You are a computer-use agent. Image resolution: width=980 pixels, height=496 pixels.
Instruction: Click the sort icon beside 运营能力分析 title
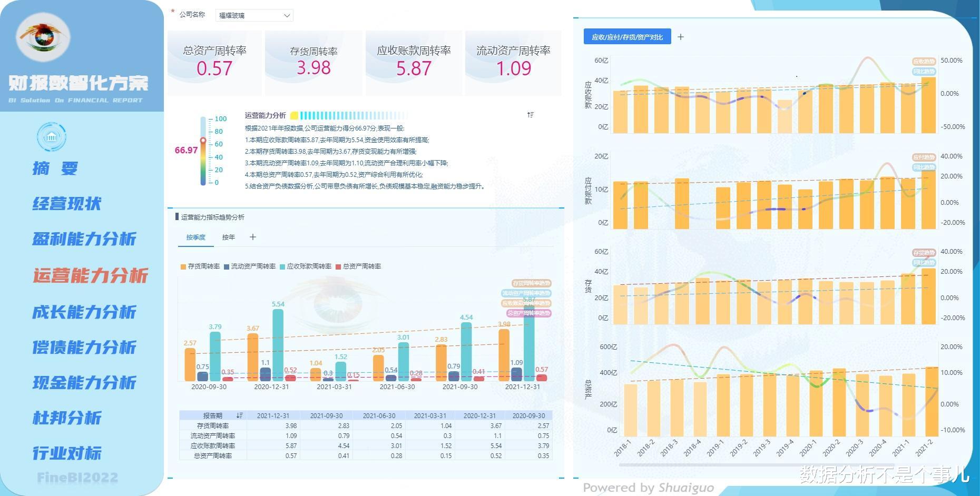pos(531,115)
